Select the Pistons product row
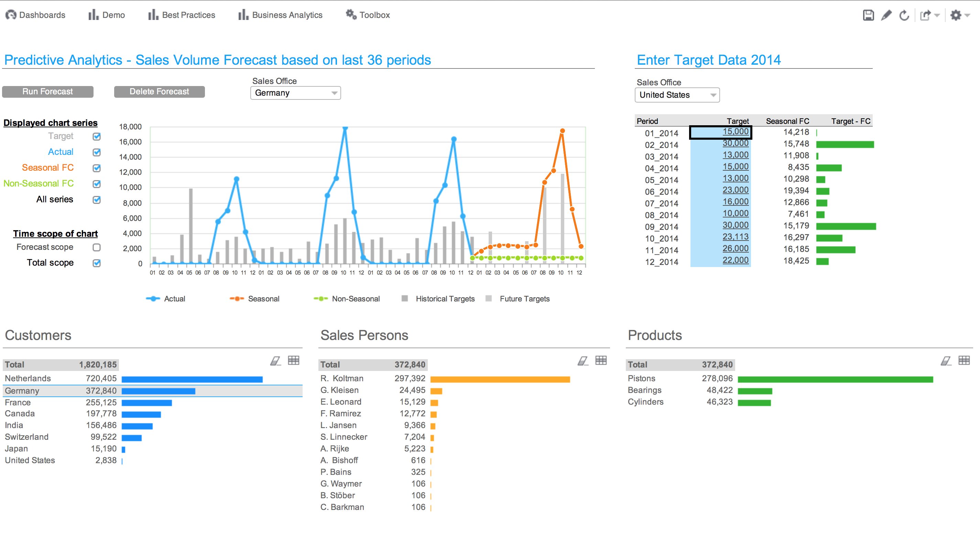Image resolution: width=980 pixels, height=554 pixels. click(641, 379)
